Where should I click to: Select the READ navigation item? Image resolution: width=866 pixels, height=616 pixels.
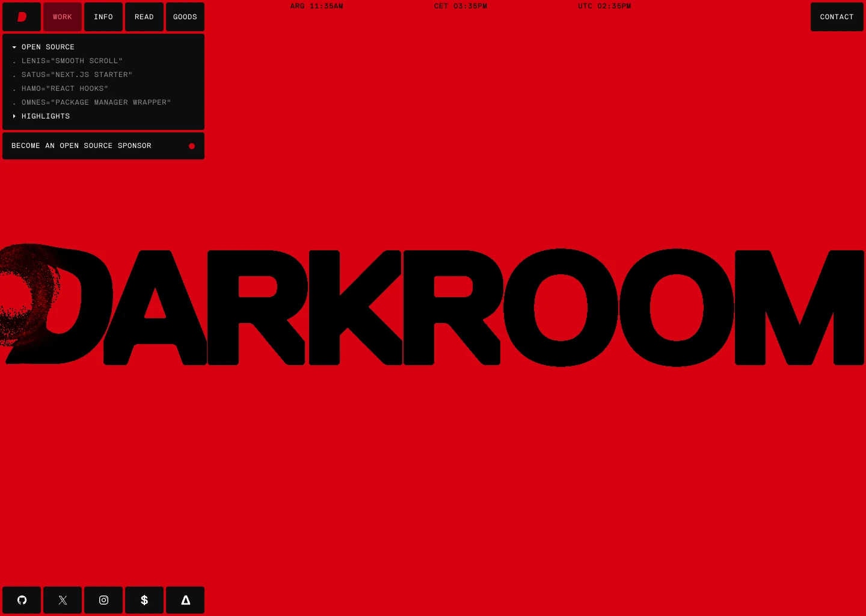144,17
